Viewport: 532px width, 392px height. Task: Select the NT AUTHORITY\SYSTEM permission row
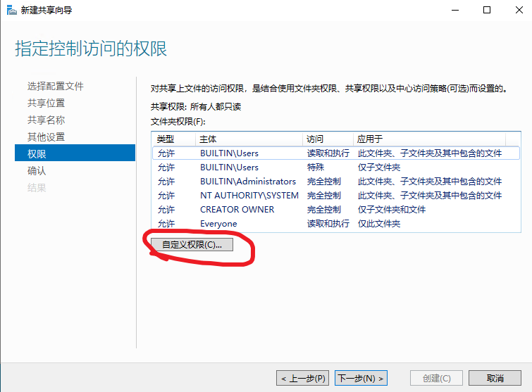(x=335, y=196)
